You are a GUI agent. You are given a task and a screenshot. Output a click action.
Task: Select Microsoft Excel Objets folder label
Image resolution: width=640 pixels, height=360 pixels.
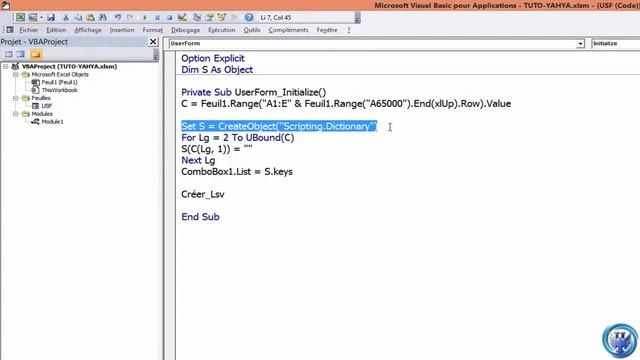60,74
